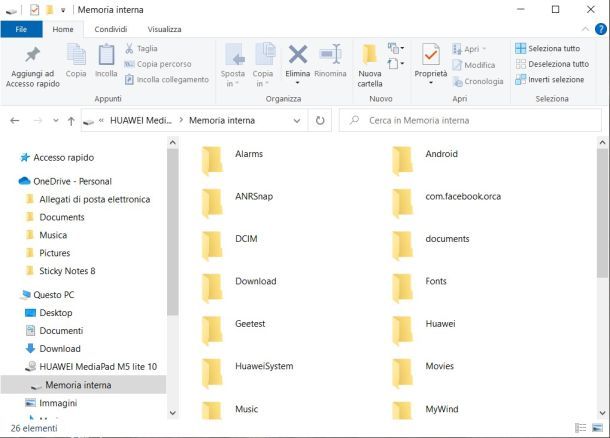Select OneDrive - Personal in sidebar

(x=65, y=181)
